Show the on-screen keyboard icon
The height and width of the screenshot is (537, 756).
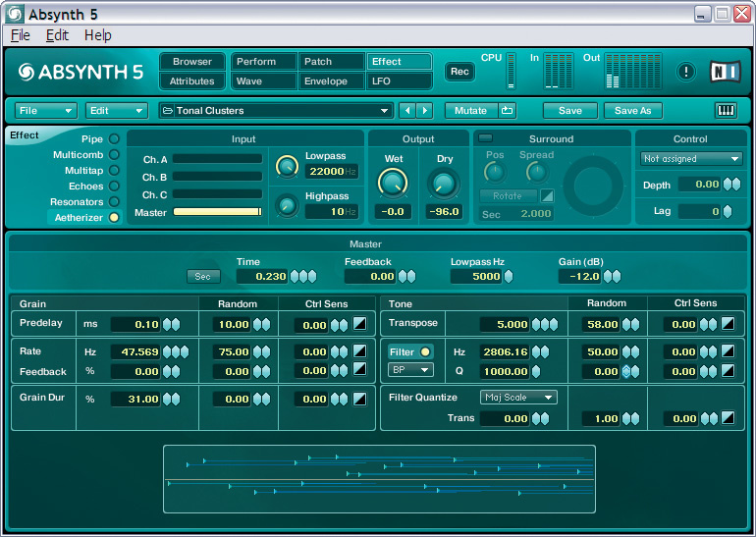click(x=727, y=111)
